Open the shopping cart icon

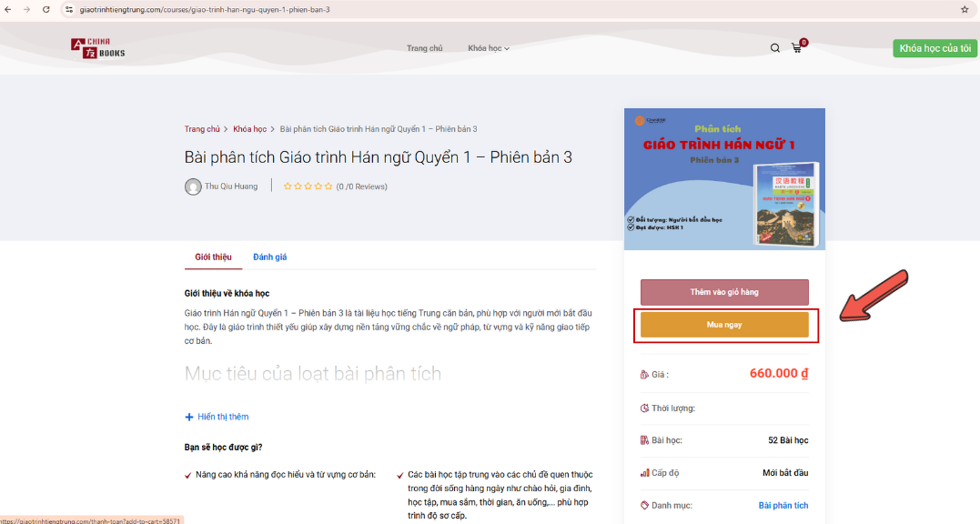click(x=796, y=47)
